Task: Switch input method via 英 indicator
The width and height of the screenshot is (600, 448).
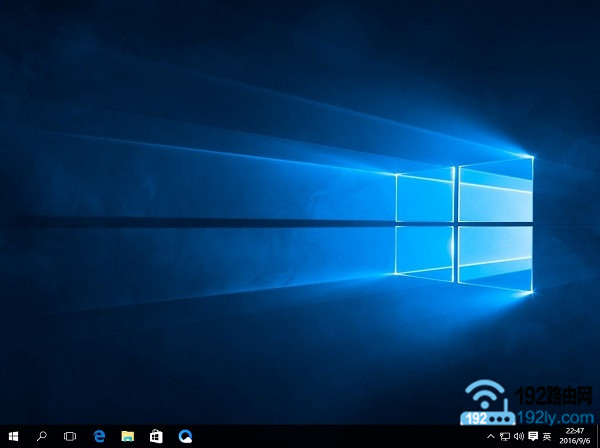Action: point(547,436)
